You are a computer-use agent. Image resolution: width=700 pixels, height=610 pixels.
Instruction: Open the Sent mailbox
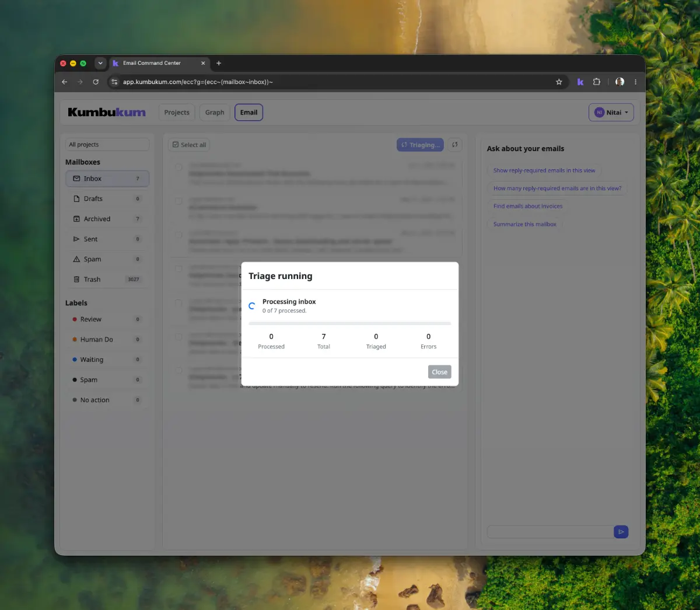[107, 239]
